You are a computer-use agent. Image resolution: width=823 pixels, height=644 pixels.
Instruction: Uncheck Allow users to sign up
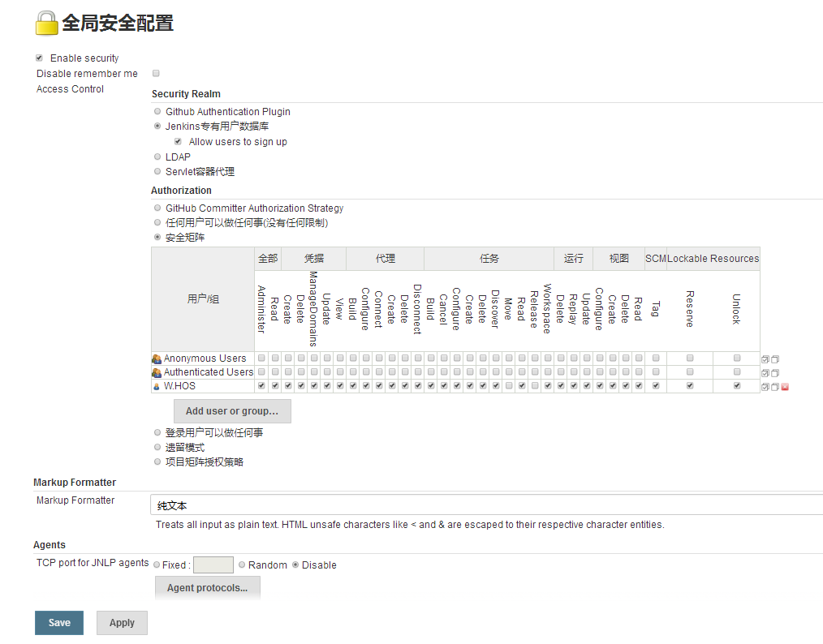178,142
